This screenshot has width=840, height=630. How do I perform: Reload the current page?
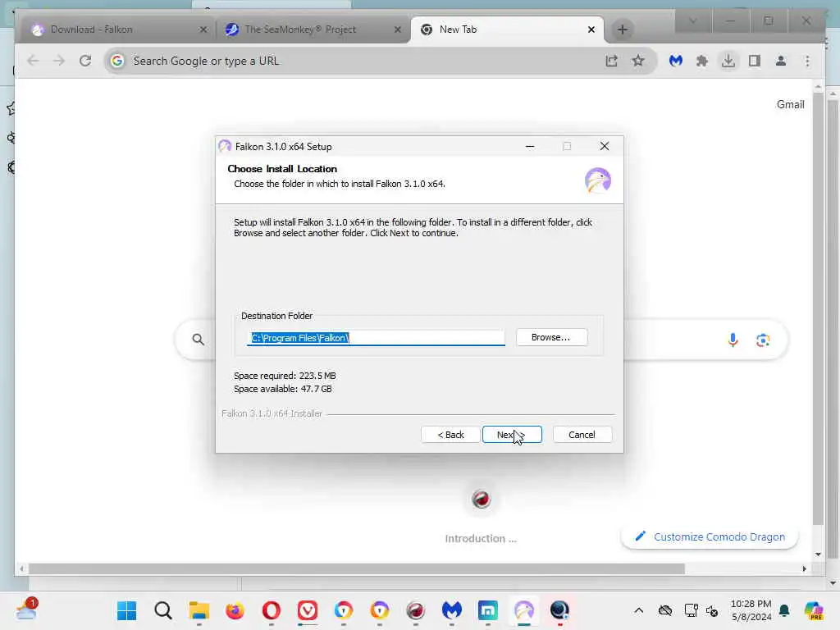click(85, 61)
